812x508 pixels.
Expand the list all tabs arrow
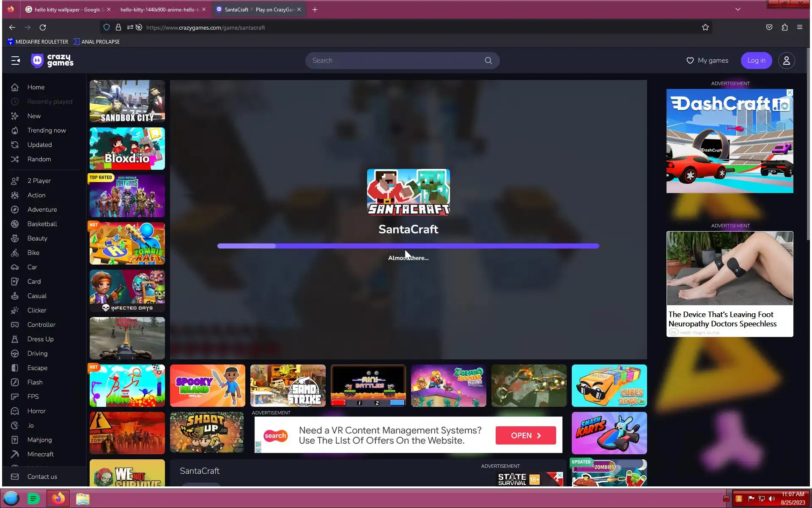738,9
